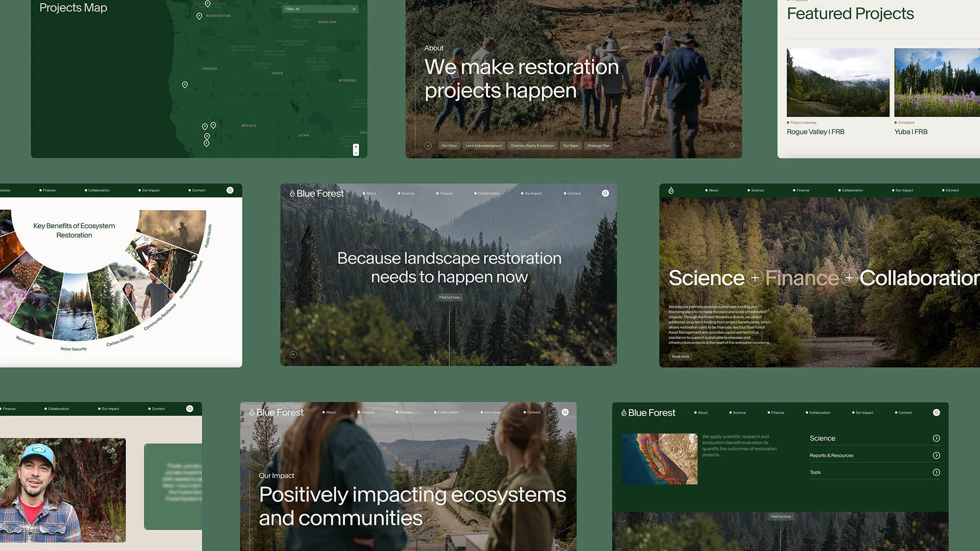Click circled down-chevron in landscape restoration card
The width and height of the screenshot is (980, 551).
click(293, 355)
